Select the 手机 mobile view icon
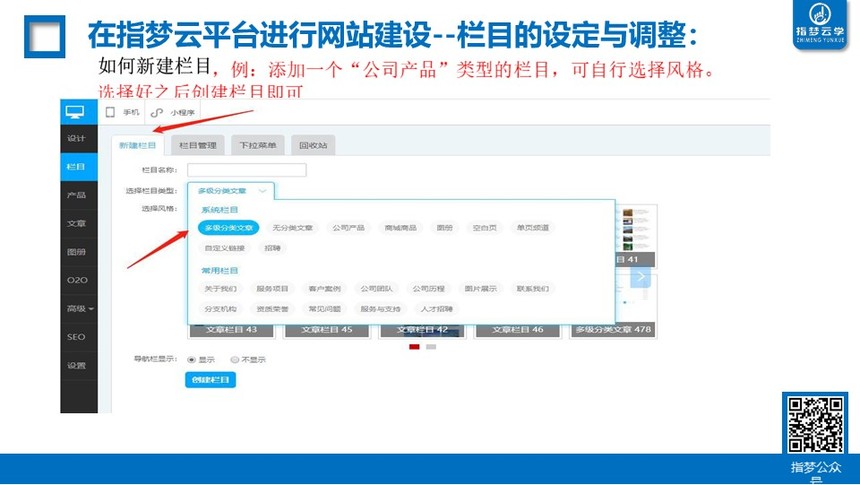Image resolution: width=860 pixels, height=485 pixels. pos(110,112)
